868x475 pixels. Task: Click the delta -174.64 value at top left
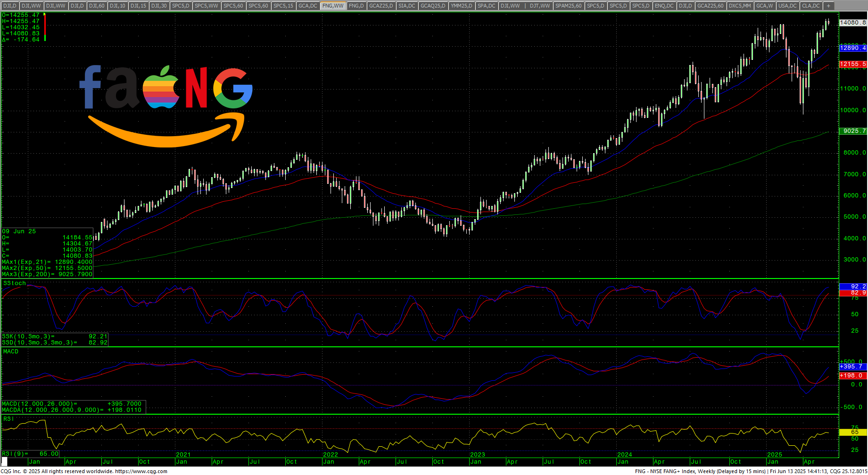point(21,40)
